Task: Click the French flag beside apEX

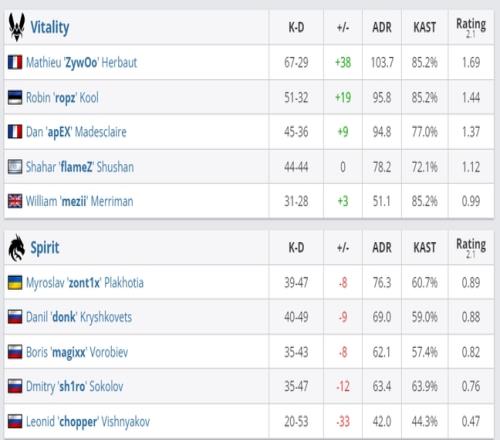Action: tap(15, 132)
